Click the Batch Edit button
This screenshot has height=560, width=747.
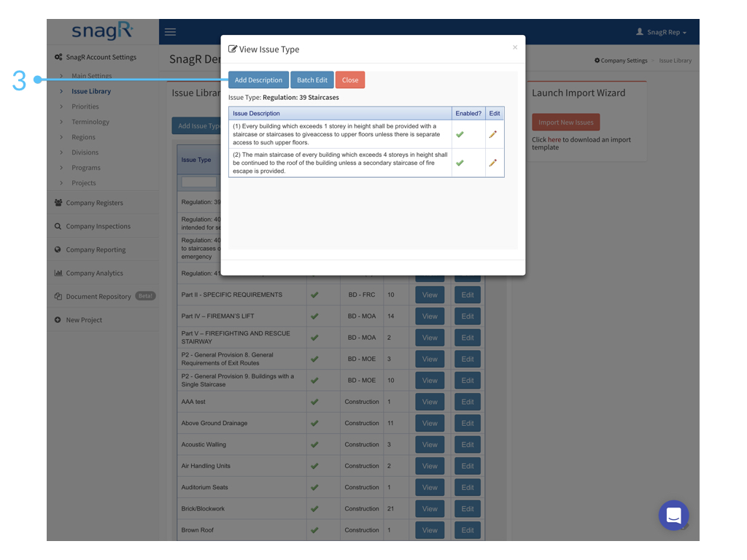(x=312, y=80)
